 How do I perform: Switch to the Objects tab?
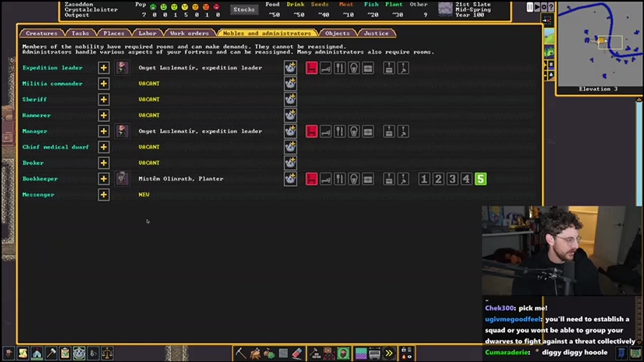(x=337, y=33)
